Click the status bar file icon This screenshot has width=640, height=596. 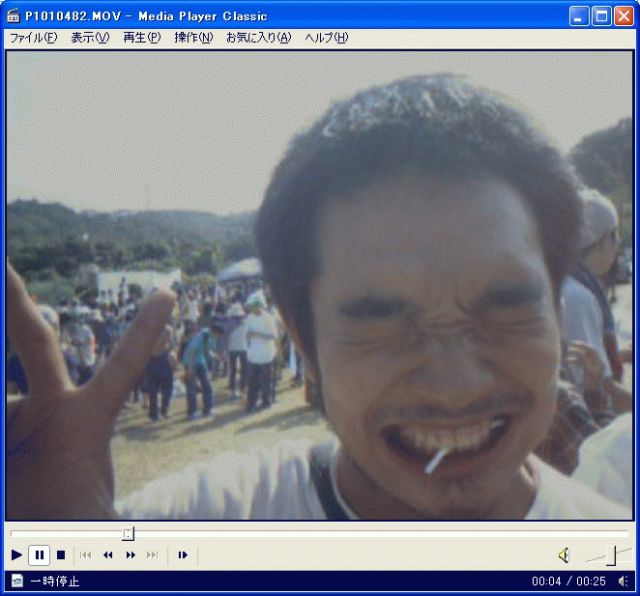[x=17, y=580]
